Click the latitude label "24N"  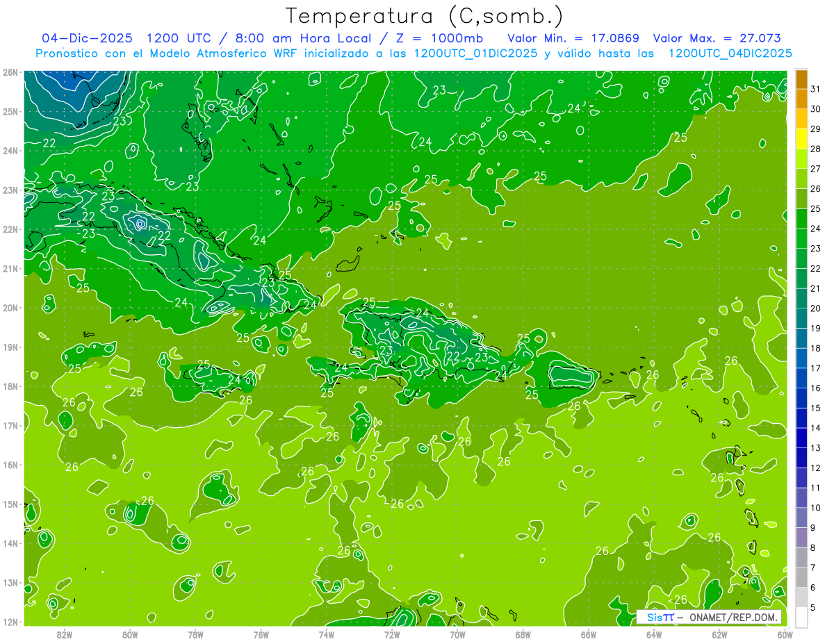11,151
